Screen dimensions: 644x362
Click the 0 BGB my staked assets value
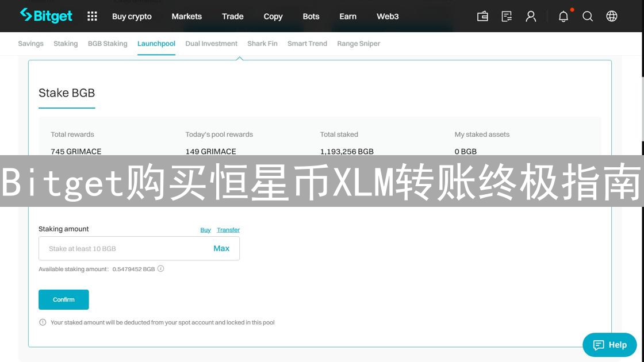(x=466, y=152)
